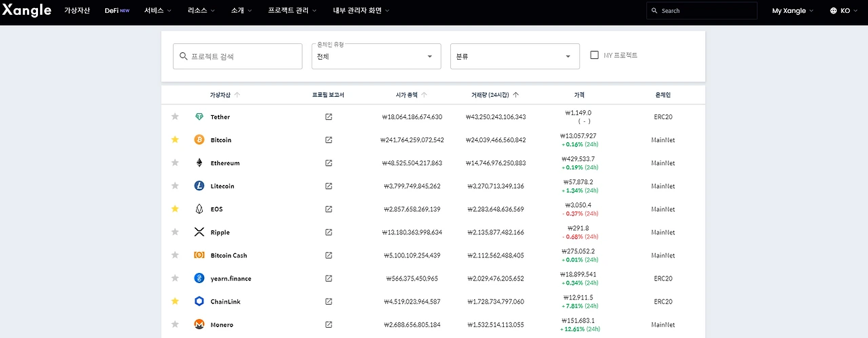Click Bitcoin market cap ₩241,764,259,072,542

pos(412,140)
